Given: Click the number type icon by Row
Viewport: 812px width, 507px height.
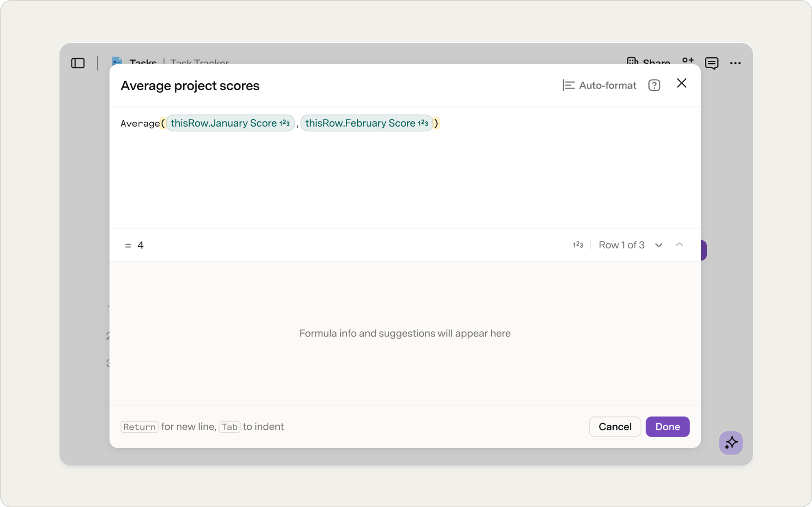Looking at the screenshot, I should [x=578, y=245].
